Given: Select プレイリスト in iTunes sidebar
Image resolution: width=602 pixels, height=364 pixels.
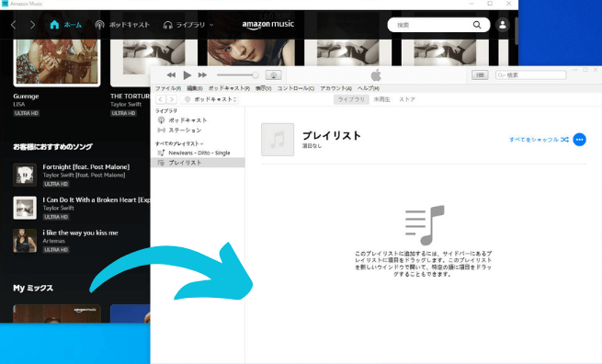Looking at the screenshot, I should tap(198, 163).
